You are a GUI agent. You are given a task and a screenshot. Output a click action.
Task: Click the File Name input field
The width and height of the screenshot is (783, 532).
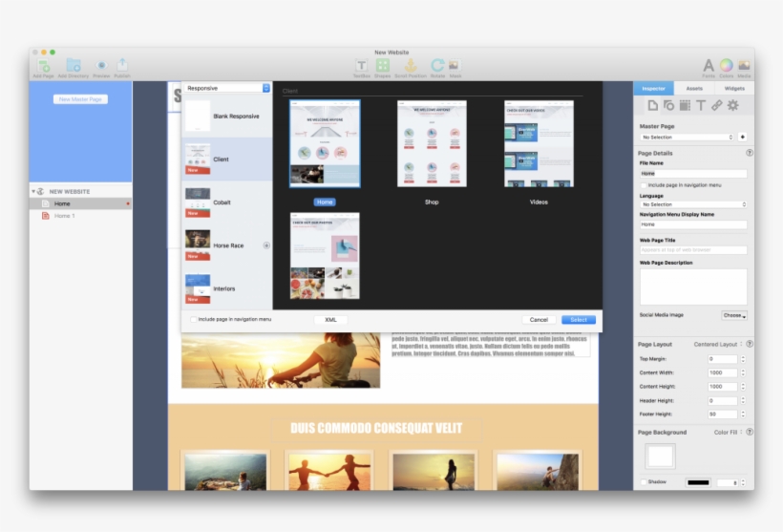[693, 173]
